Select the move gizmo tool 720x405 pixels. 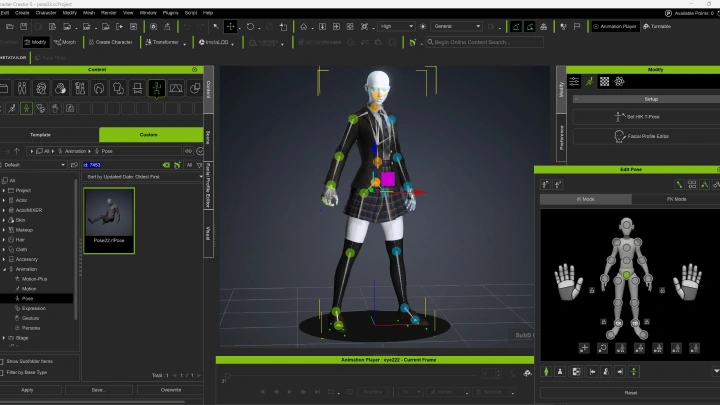pyautogui.click(x=231, y=27)
